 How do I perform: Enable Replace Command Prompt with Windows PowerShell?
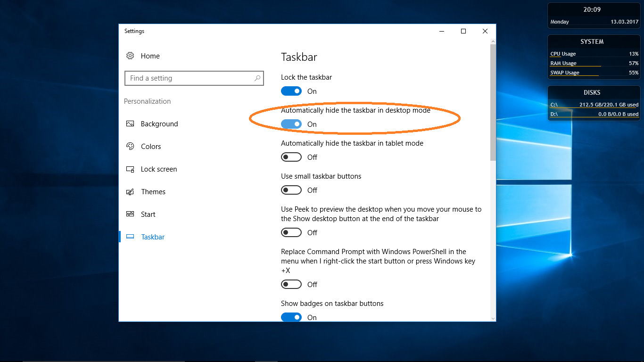point(291,284)
